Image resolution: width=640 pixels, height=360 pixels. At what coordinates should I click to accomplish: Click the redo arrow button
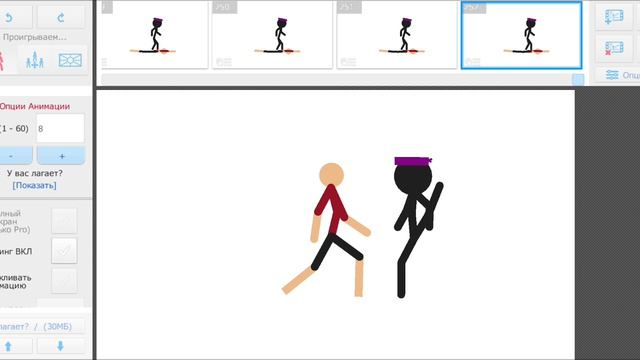[61, 17]
